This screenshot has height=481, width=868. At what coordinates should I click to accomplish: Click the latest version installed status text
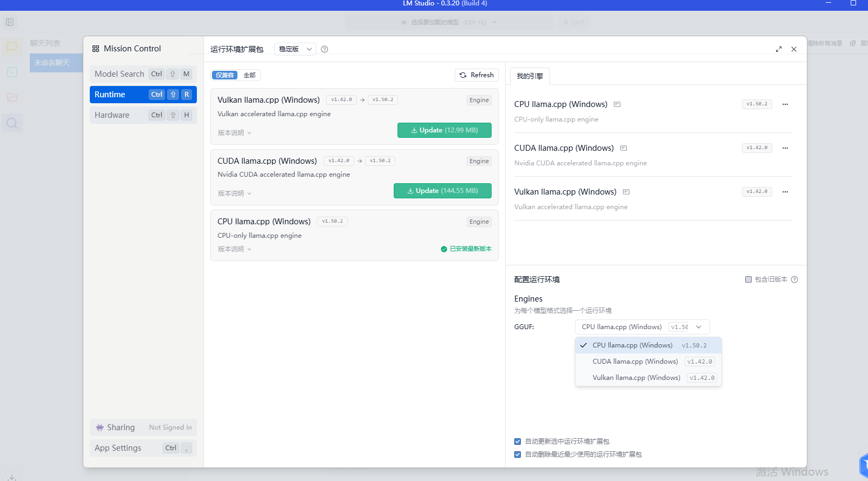pos(471,249)
